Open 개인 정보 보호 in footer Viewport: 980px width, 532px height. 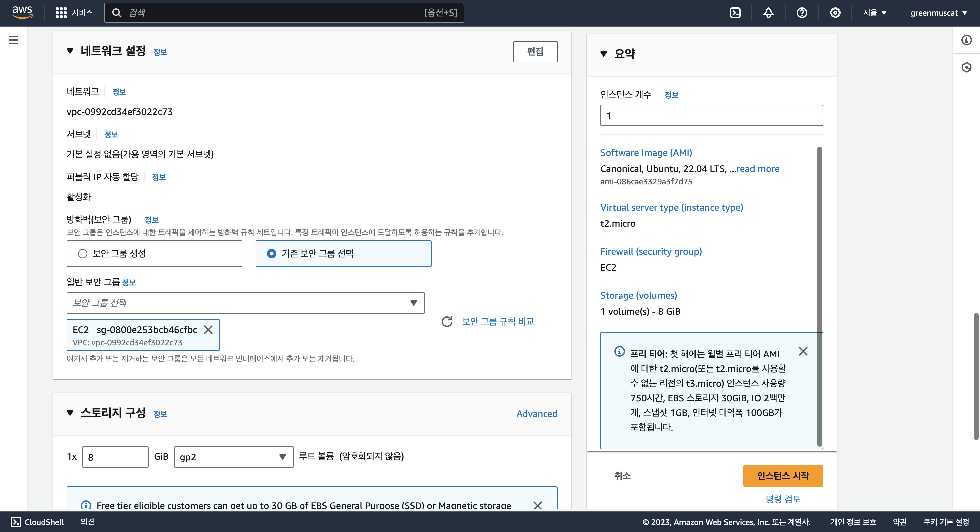click(x=853, y=522)
